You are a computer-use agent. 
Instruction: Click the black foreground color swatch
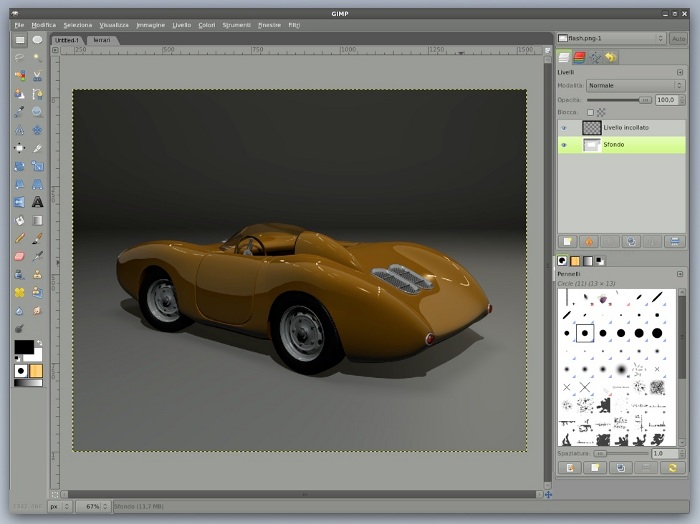tap(22, 347)
